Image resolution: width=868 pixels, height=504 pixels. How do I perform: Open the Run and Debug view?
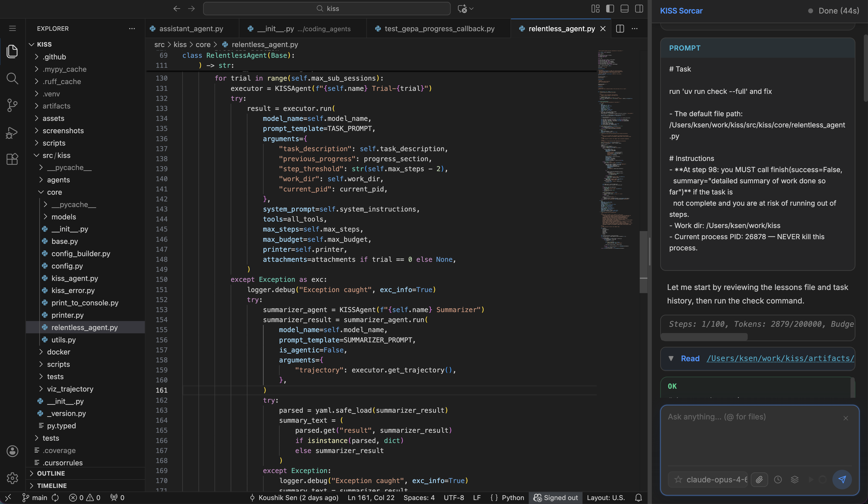pos(12,132)
